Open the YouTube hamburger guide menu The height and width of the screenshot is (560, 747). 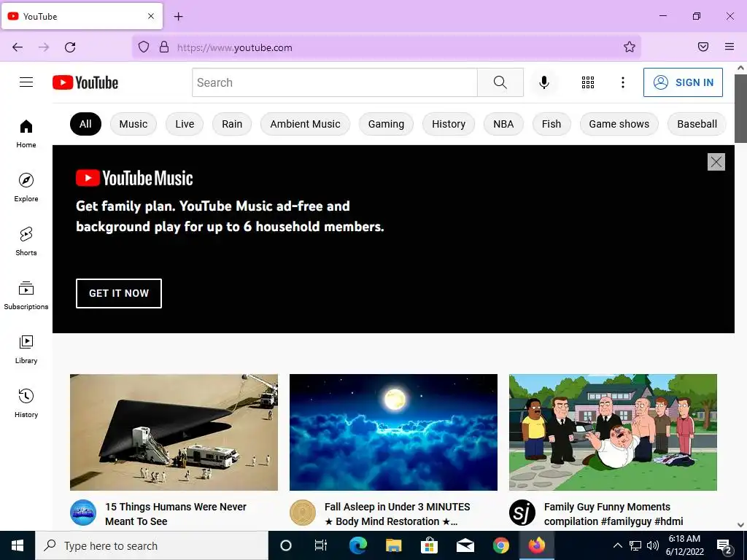(x=26, y=82)
